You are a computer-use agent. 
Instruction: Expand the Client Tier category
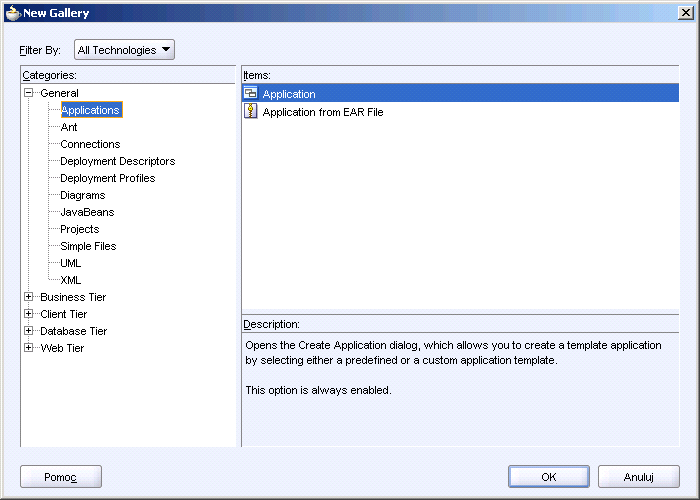pos(29,314)
